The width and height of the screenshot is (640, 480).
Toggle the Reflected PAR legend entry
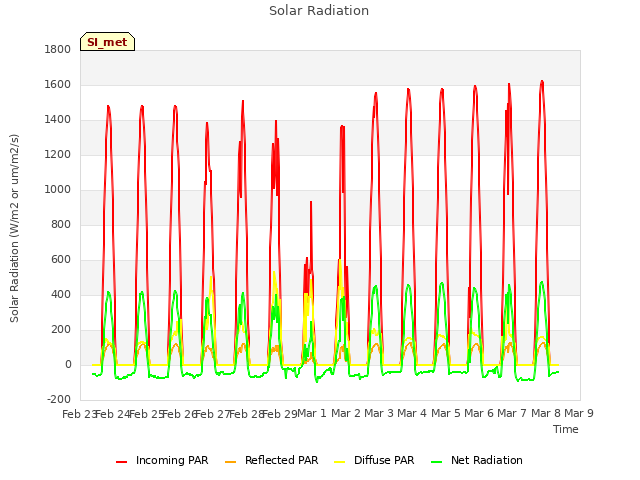(x=271, y=460)
